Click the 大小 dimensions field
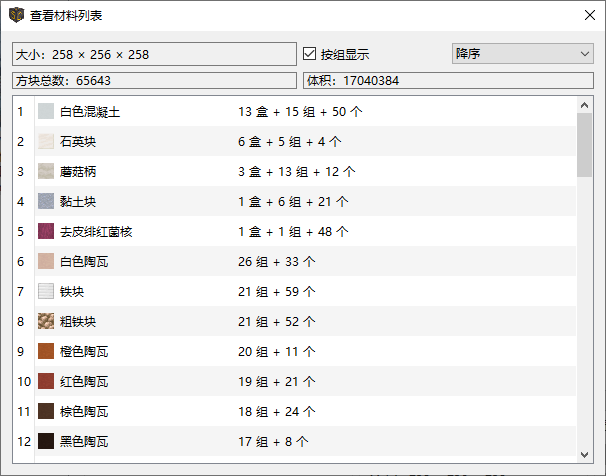This screenshot has width=606, height=476. (154, 54)
